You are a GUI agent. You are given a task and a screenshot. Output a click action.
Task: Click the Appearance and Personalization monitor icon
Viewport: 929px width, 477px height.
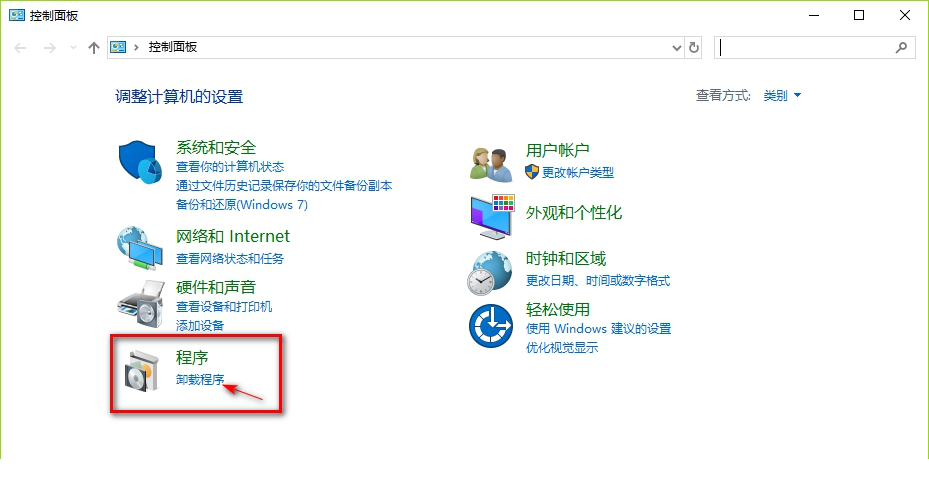coord(492,216)
